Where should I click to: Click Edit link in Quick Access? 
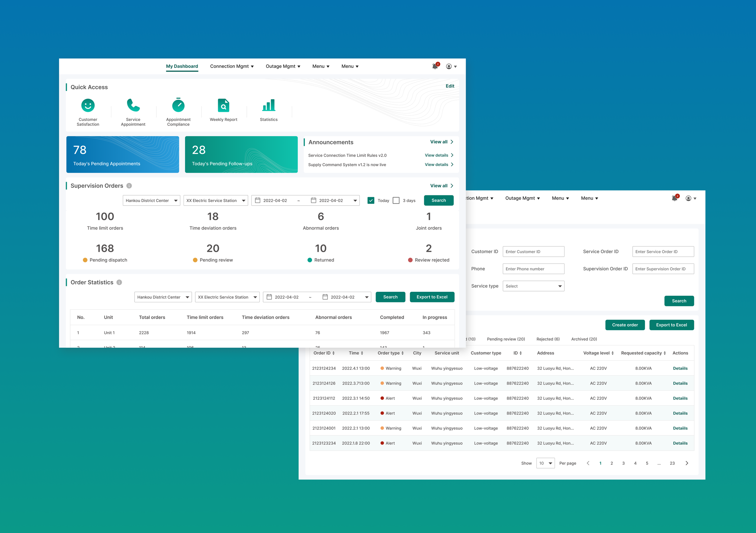coord(450,86)
